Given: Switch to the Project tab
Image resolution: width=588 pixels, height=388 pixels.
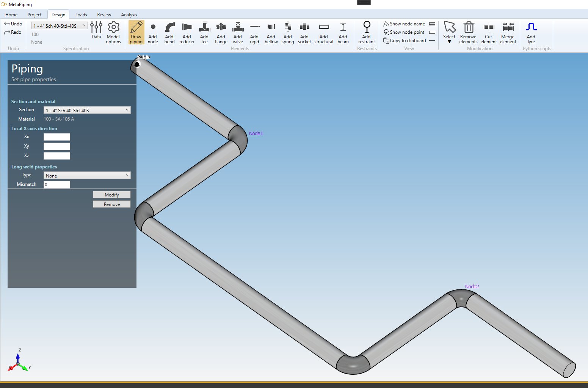Looking at the screenshot, I should 34,15.
